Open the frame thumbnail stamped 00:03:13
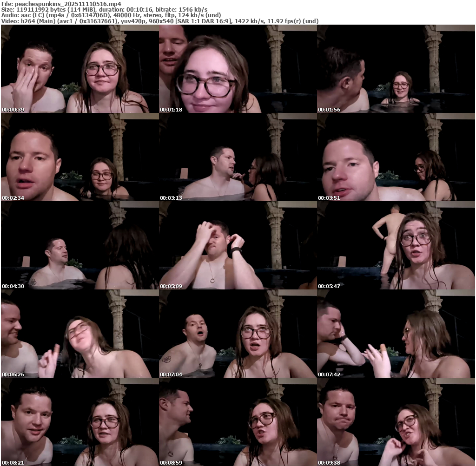Viewport: 476px width, 466px height. [238, 157]
